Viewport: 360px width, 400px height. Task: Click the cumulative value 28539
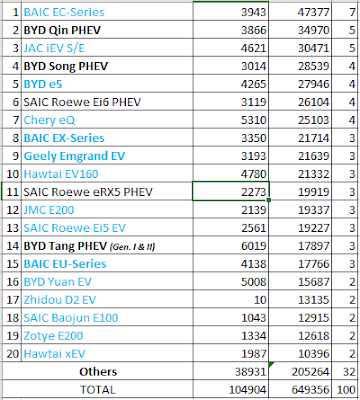pyautogui.click(x=300, y=66)
